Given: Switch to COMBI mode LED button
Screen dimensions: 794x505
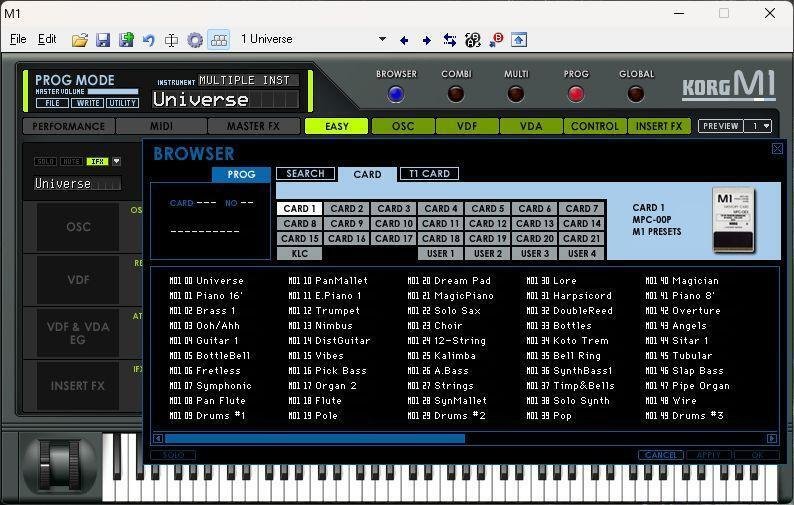Looking at the screenshot, I should pos(456,94).
